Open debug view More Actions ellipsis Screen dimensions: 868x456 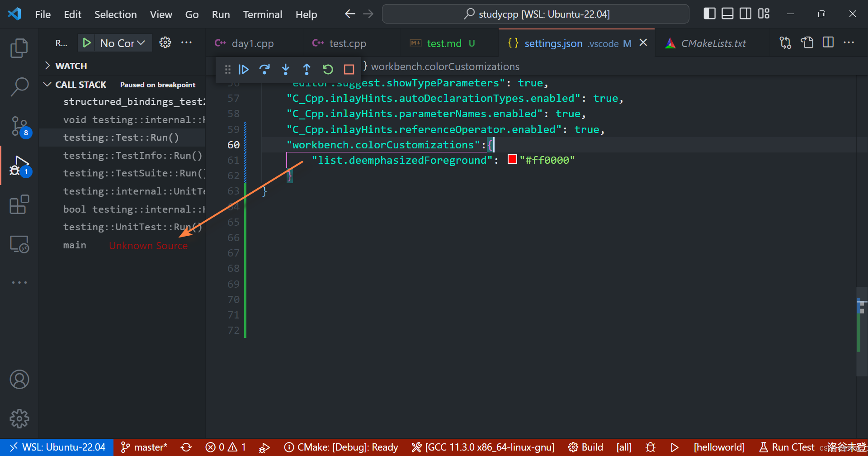click(x=186, y=43)
